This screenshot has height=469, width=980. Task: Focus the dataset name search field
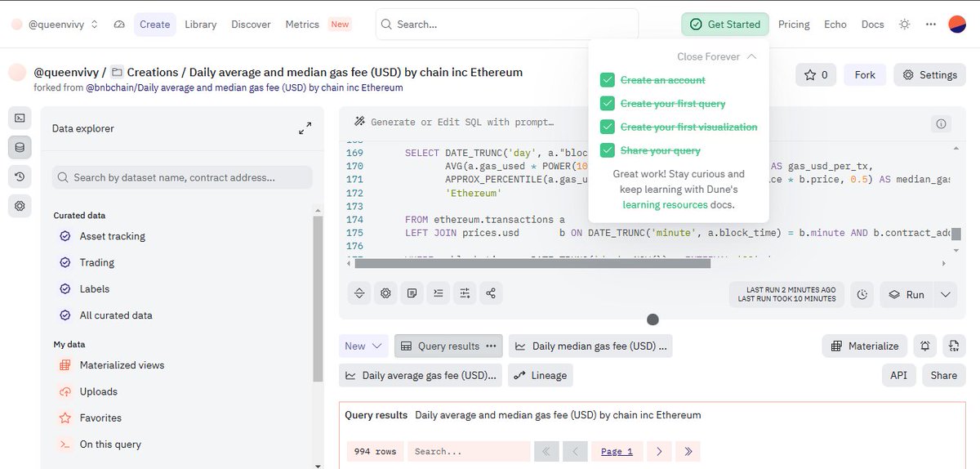pyautogui.click(x=182, y=177)
